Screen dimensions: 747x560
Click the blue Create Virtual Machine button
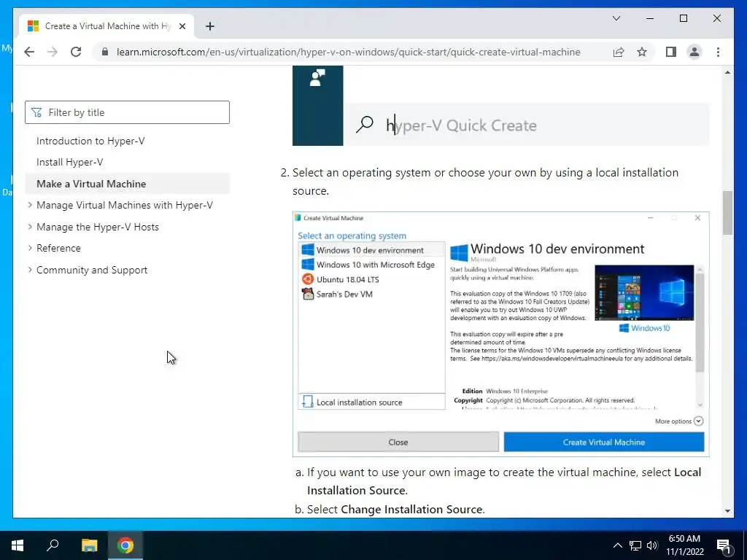coord(603,442)
